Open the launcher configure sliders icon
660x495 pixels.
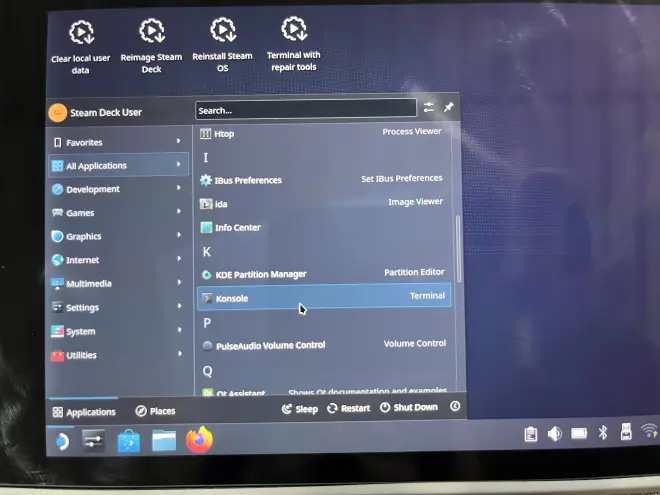[428, 108]
